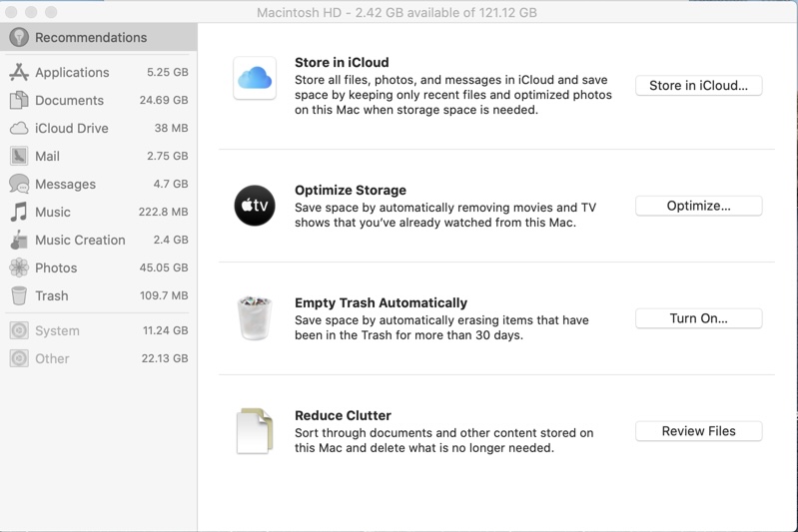Image resolution: width=798 pixels, height=532 pixels.
Task: Click the Macintosh HD window title
Action: pos(397,13)
